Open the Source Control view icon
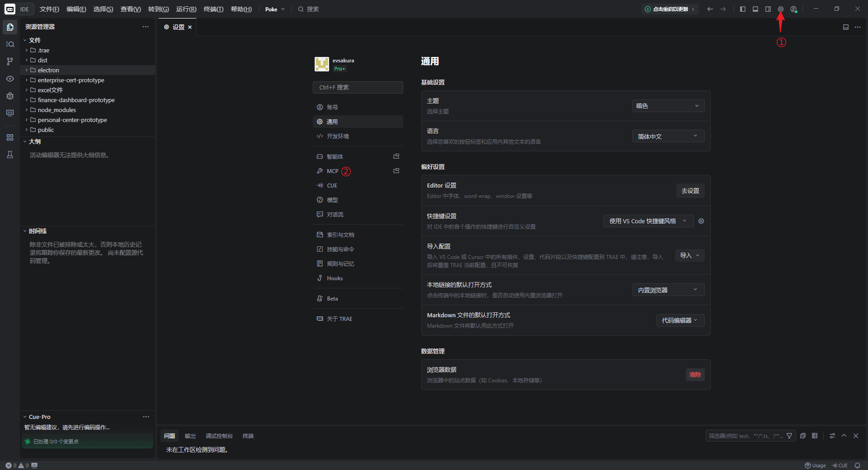Screen dimensions: 868x470 tap(10, 61)
